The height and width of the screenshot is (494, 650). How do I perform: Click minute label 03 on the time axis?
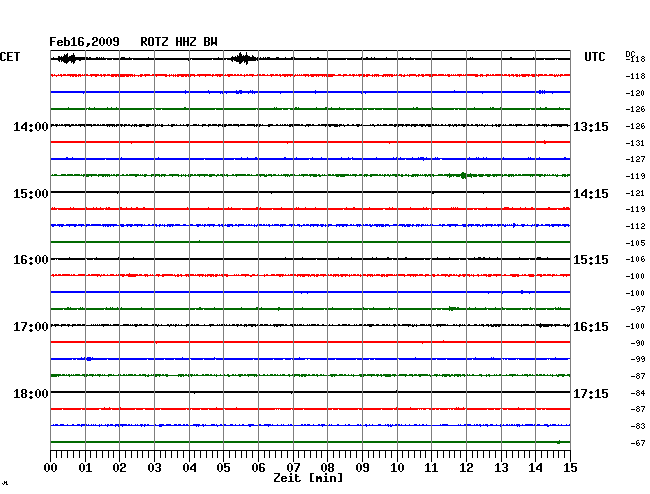tap(154, 467)
